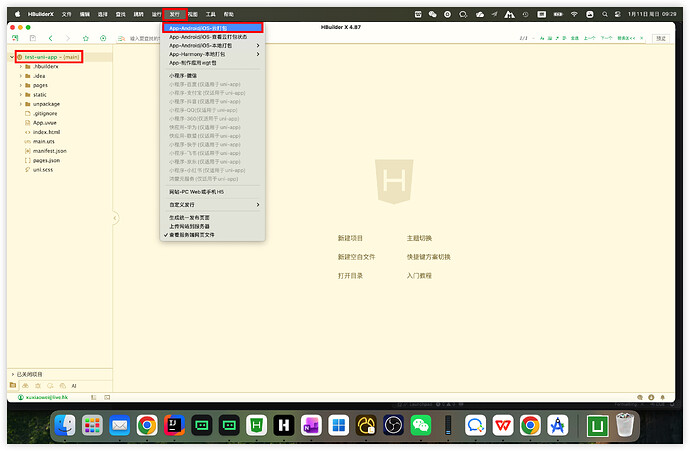Expand the pages folder
The width and height of the screenshot is (690, 451).
click(21, 85)
